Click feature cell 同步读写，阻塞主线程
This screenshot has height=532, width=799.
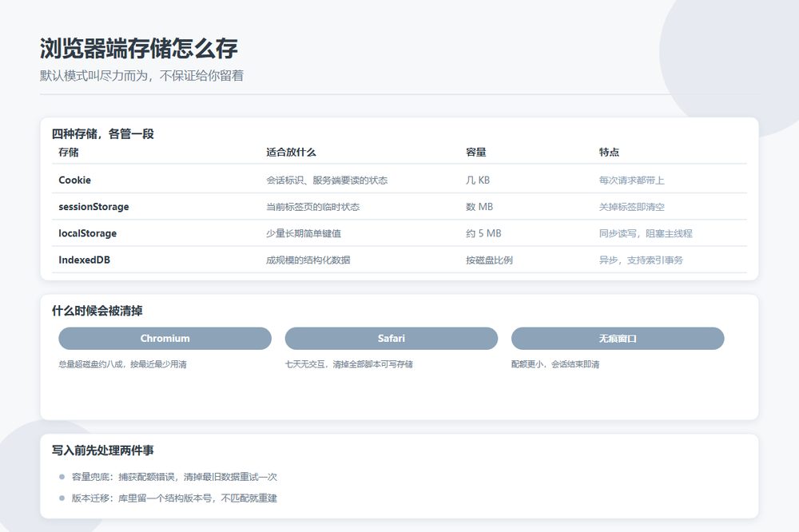[x=646, y=233]
